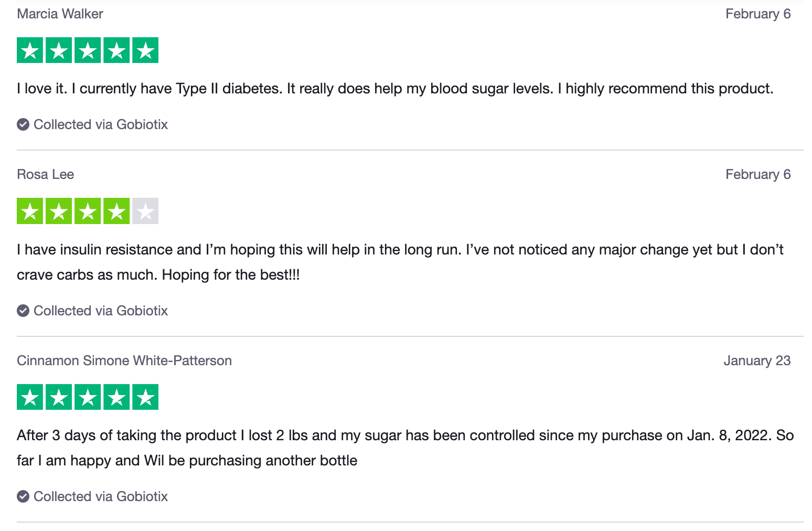
Task: Open reviewer Cinnamon Simone White-Patterson's profile name
Action: 124,360
